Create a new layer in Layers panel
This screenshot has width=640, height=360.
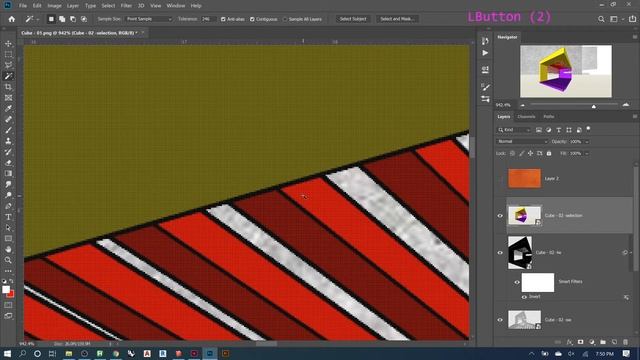point(614,342)
